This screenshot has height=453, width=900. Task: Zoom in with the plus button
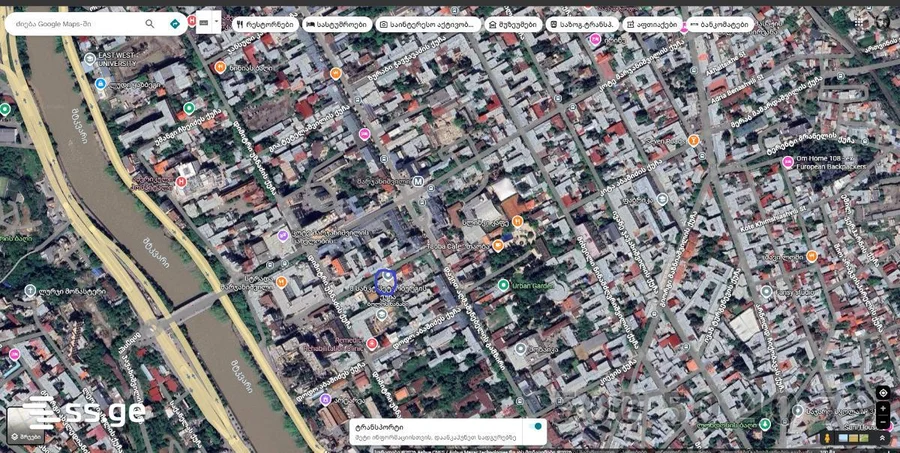(x=883, y=408)
